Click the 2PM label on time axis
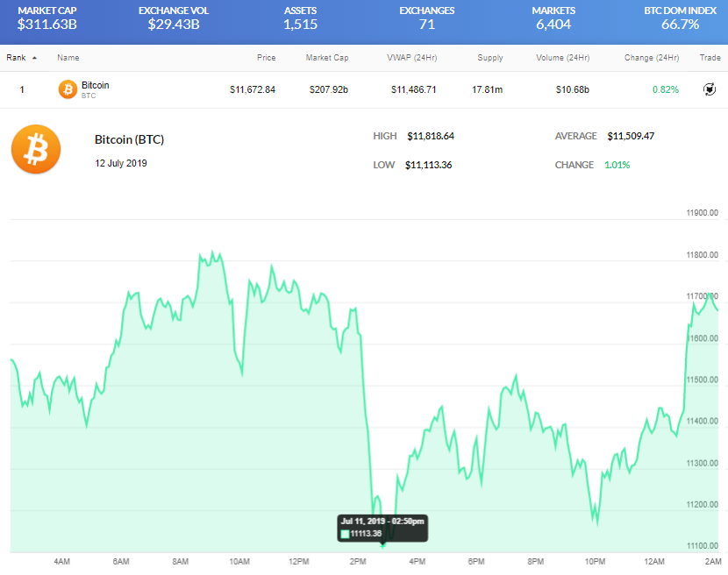 358,562
